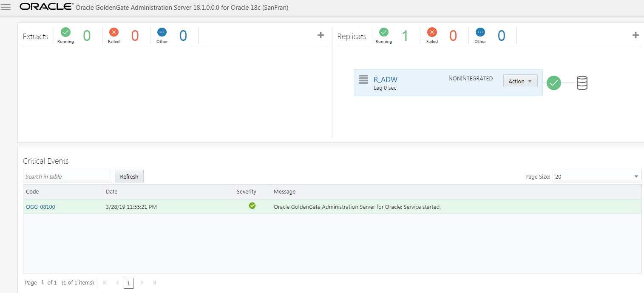644x293 pixels.
Task: Click the Extracts Failed count 0
Action: click(x=135, y=36)
